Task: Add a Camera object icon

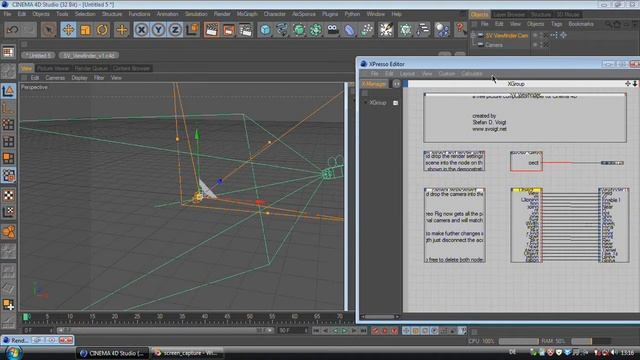Action: (333, 30)
